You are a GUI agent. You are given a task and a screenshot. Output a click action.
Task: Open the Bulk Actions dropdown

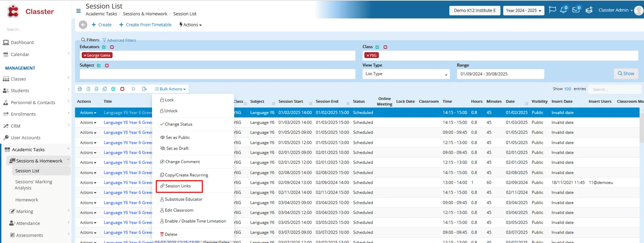click(170, 89)
